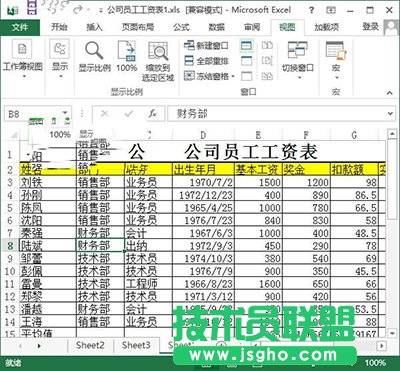
Task: Select column G header
Action: [x=354, y=135]
